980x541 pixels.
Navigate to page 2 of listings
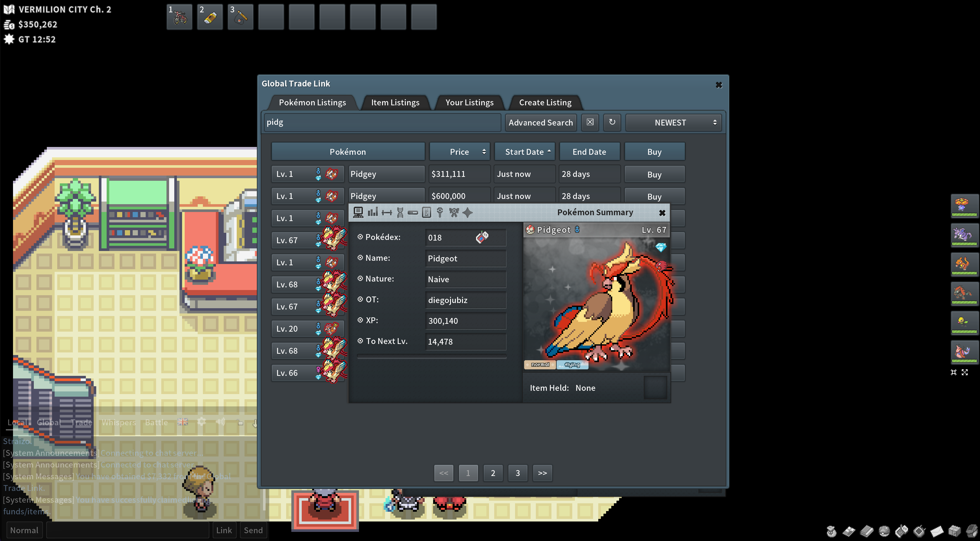click(x=493, y=472)
